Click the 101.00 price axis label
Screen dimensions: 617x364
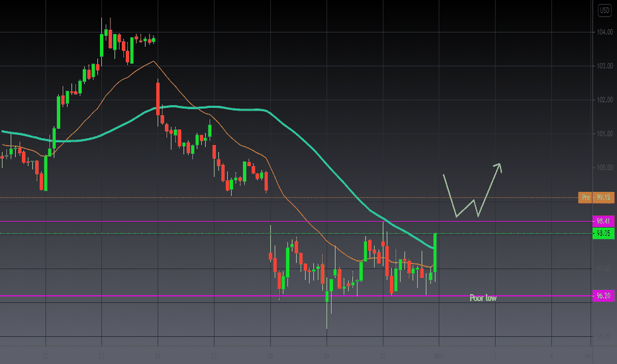click(605, 134)
